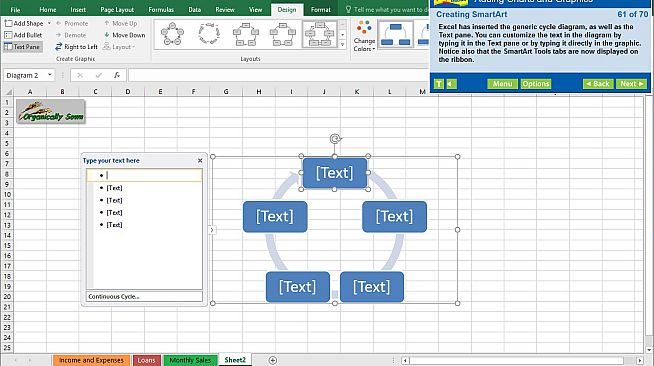Click the Organically Sown logo image
654x366 pixels.
51,111
